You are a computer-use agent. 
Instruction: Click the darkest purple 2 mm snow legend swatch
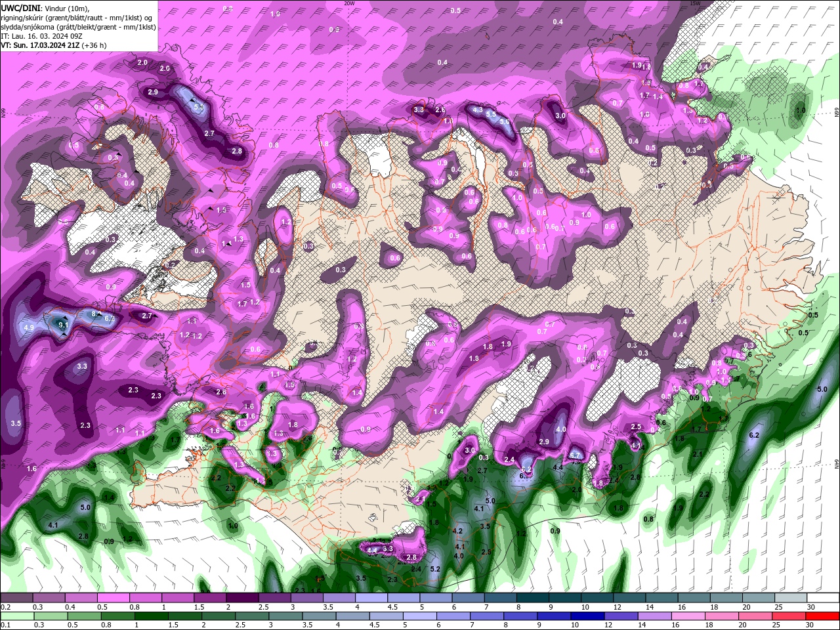(243, 598)
